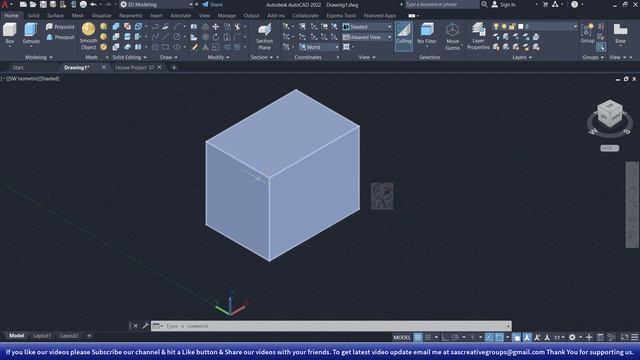Click the Save icon in Quick Access toolbar
Image resolution: width=640 pixels, height=360 pixels.
click(43, 4)
